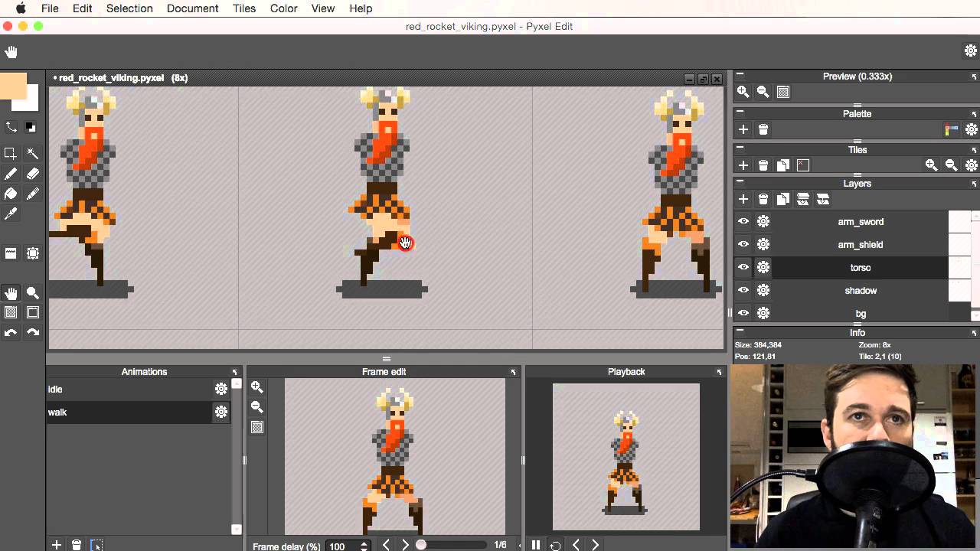Open the Selection menu

(129, 8)
